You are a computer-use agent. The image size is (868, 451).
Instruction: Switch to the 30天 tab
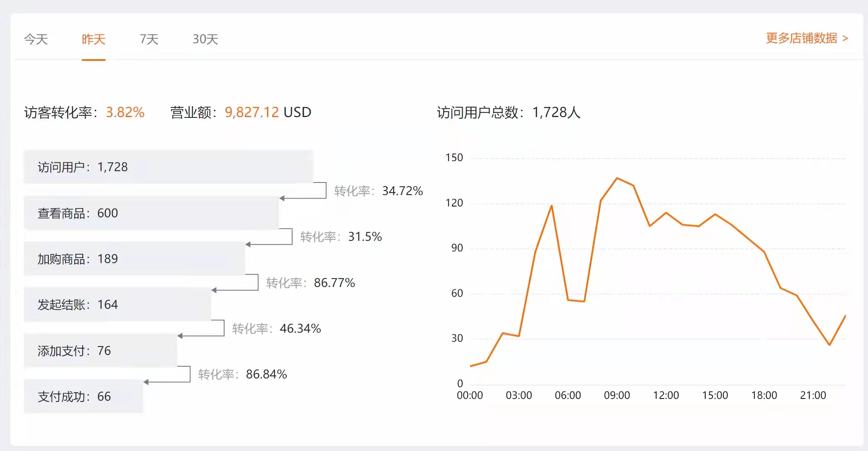pos(205,39)
